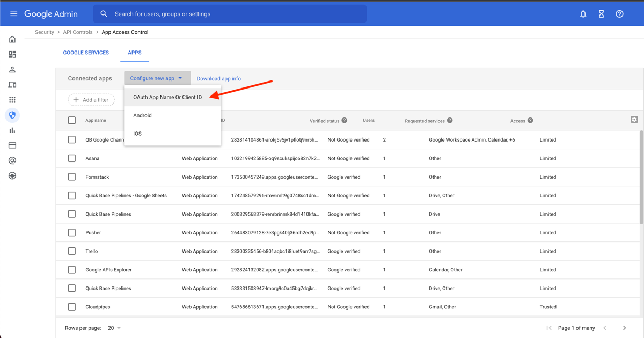Screen dimensions: 644x338
Task: Select Quick Base Pipelines - Google Sheets checkbox
Action: click(72, 195)
